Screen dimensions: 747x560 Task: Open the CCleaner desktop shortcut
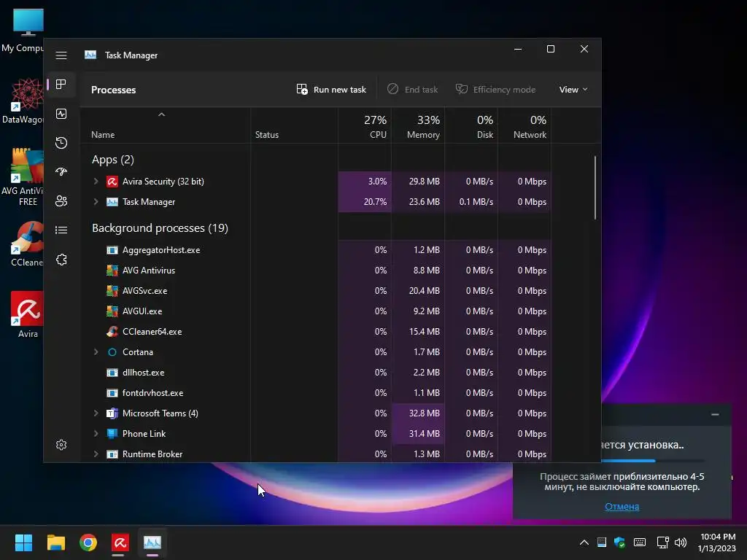pos(27,244)
